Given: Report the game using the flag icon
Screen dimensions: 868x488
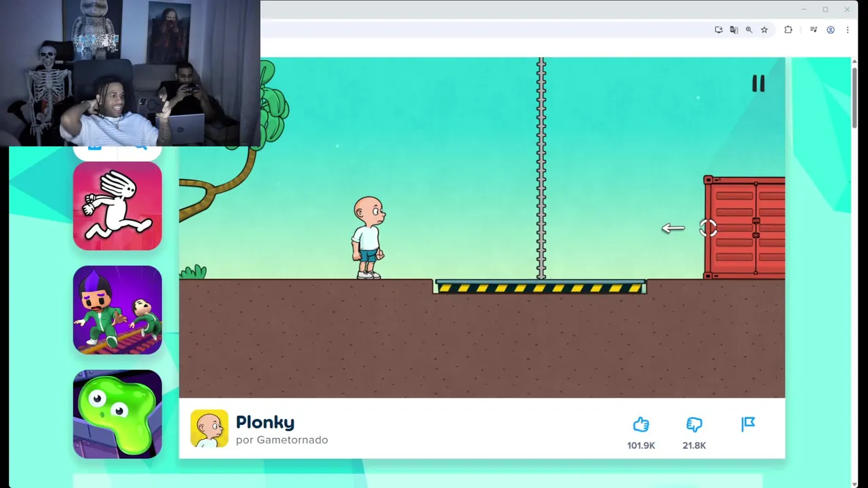Looking at the screenshot, I should (x=748, y=424).
